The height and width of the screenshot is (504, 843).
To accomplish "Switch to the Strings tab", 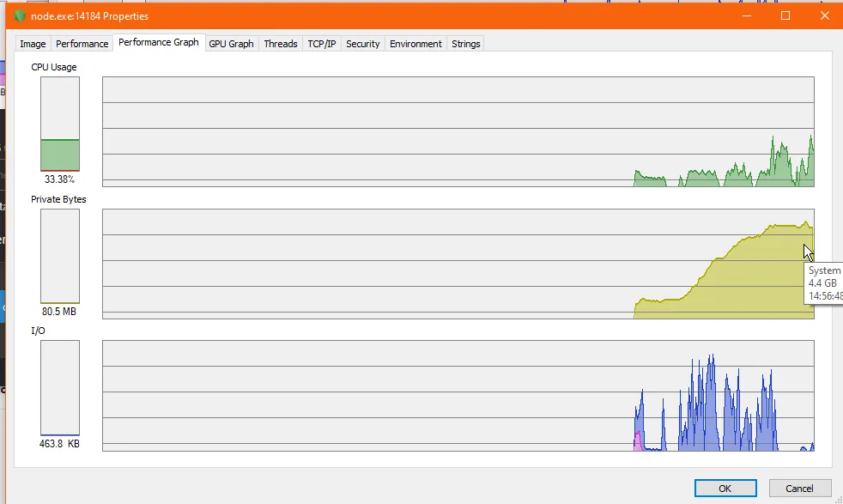I will 465,44.
